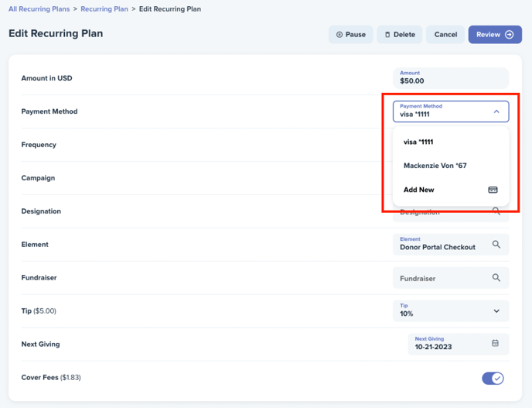
Task: Click the Amount $50.00 input field
Action: point(451,78)
